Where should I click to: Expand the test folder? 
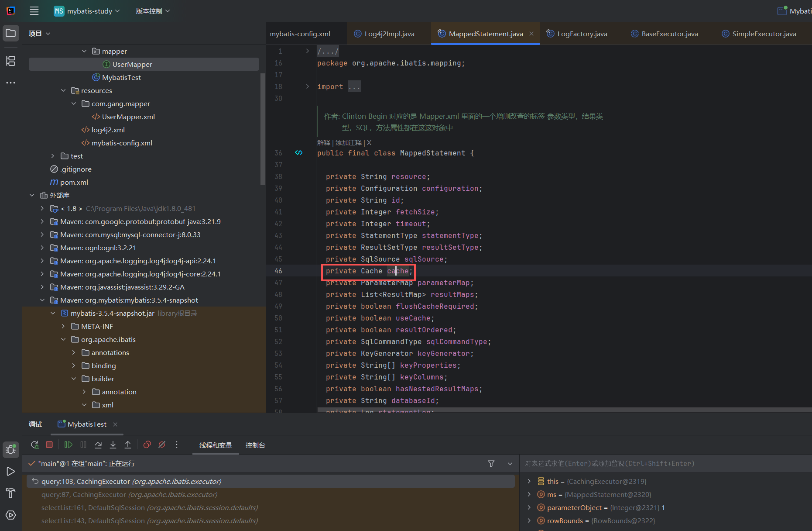coord(53,156)
